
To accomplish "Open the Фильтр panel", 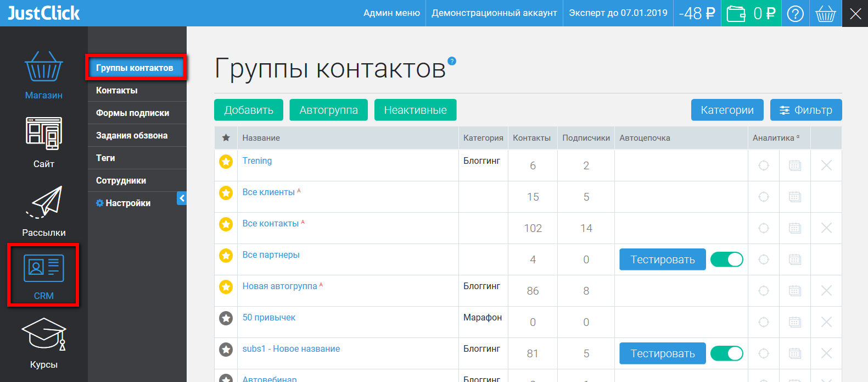I will tap(806, 110).
